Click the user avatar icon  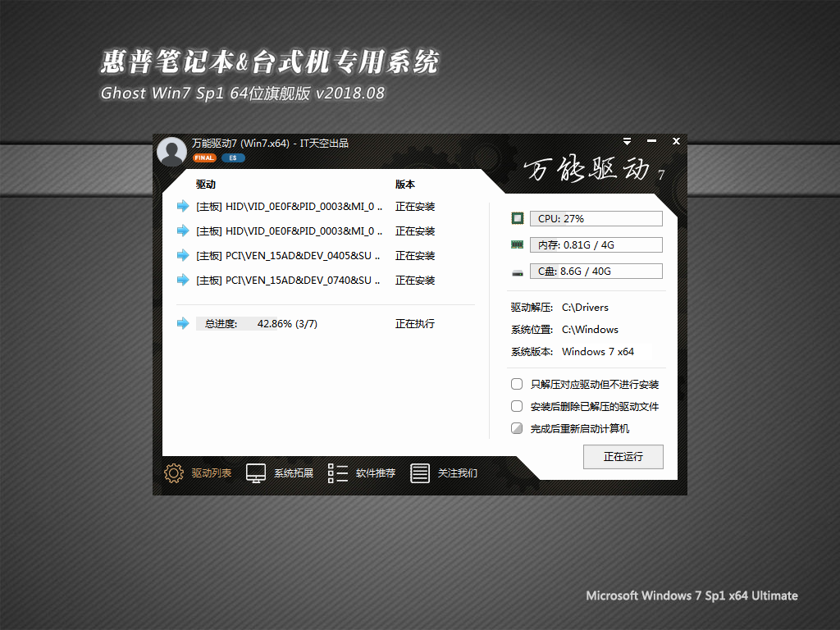click(171, 151)
